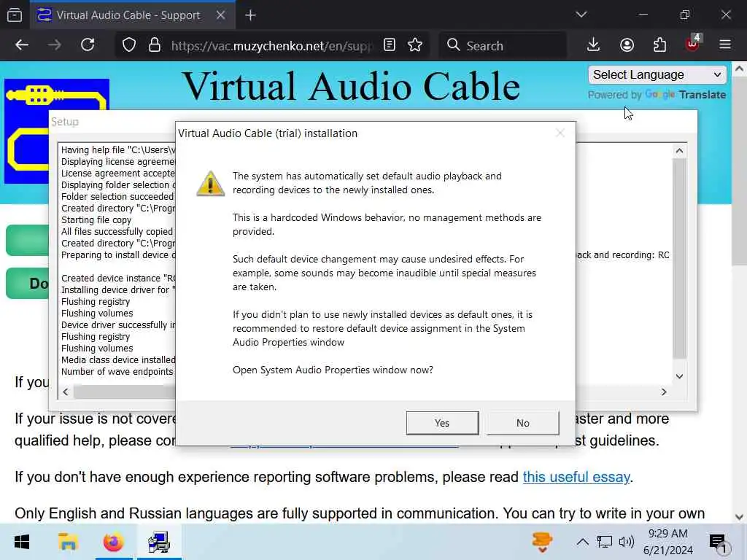Viewport: 747px width, 560px height.
Task: Open the Firefox application menu
Action: (x=725, y=45)
